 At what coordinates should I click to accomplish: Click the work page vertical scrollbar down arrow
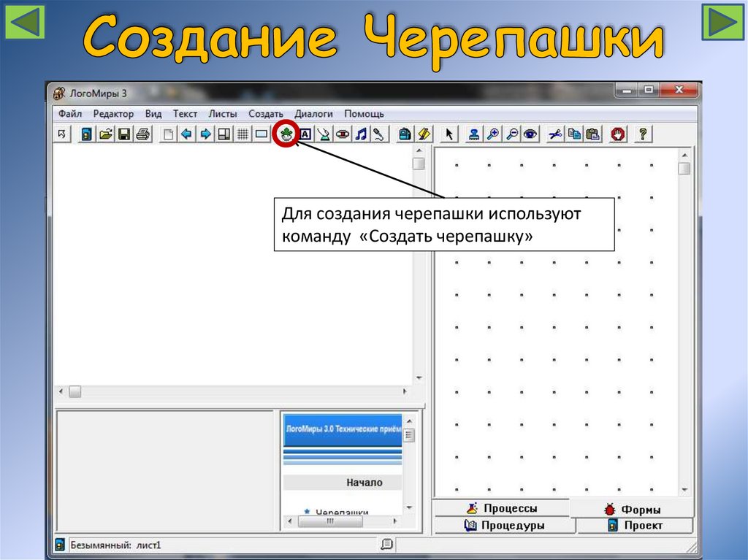[419, 377]
